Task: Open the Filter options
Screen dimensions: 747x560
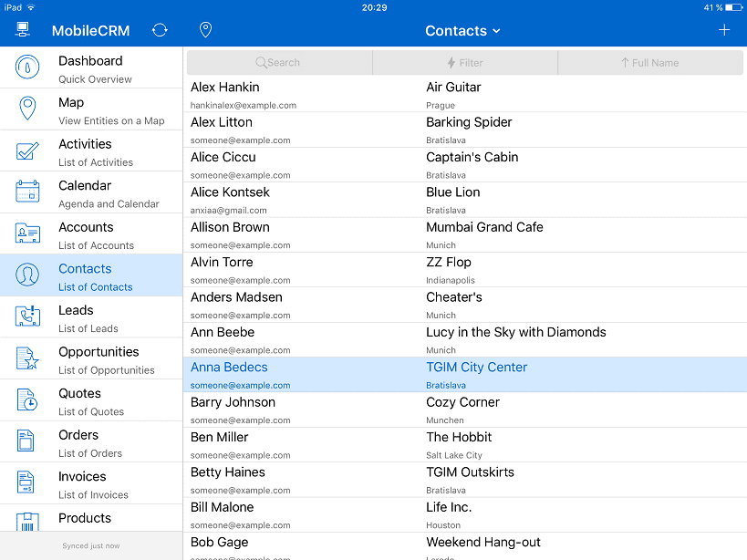Action: (x=465, y=62)
